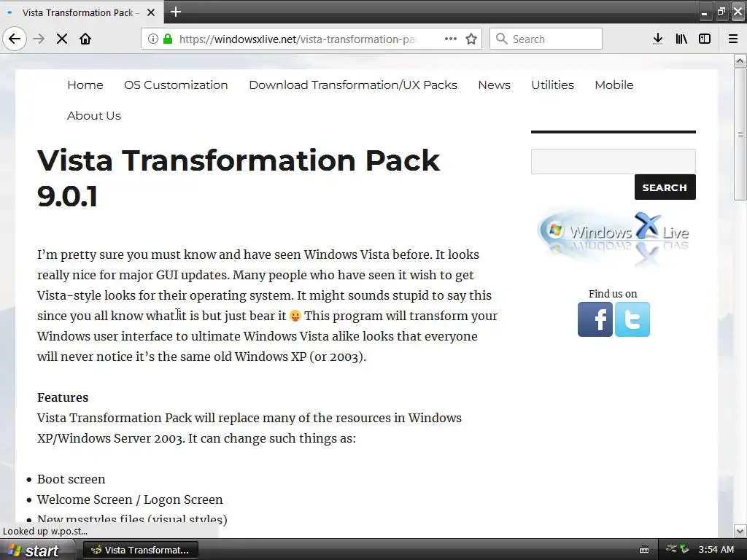Screen dimensions: 747x560
Task: Click the scrollbar up arrow
Action: click(x=740, y=61)
